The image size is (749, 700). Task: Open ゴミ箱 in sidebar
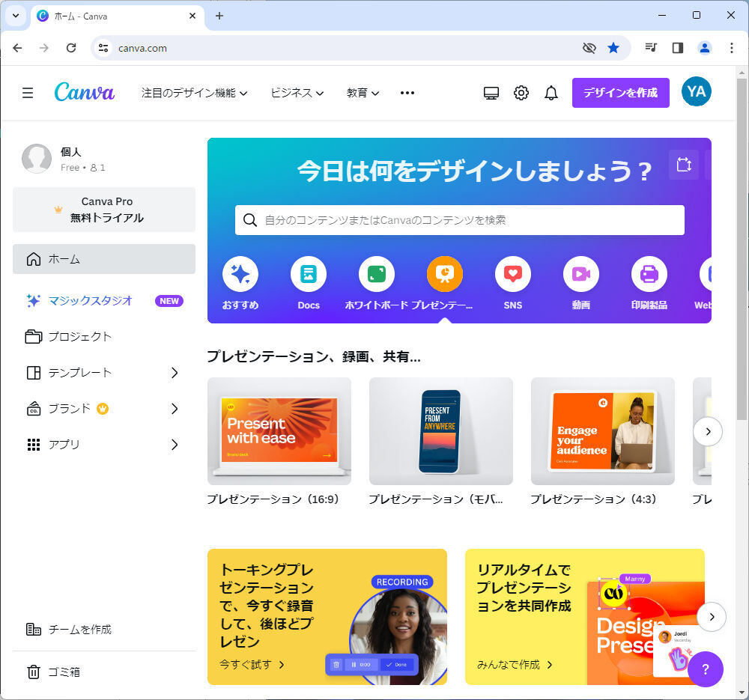104,672
